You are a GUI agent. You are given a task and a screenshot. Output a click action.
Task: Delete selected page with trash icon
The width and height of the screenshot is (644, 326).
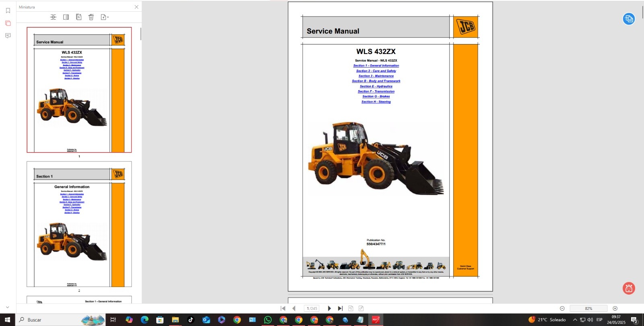pos(91,17)
